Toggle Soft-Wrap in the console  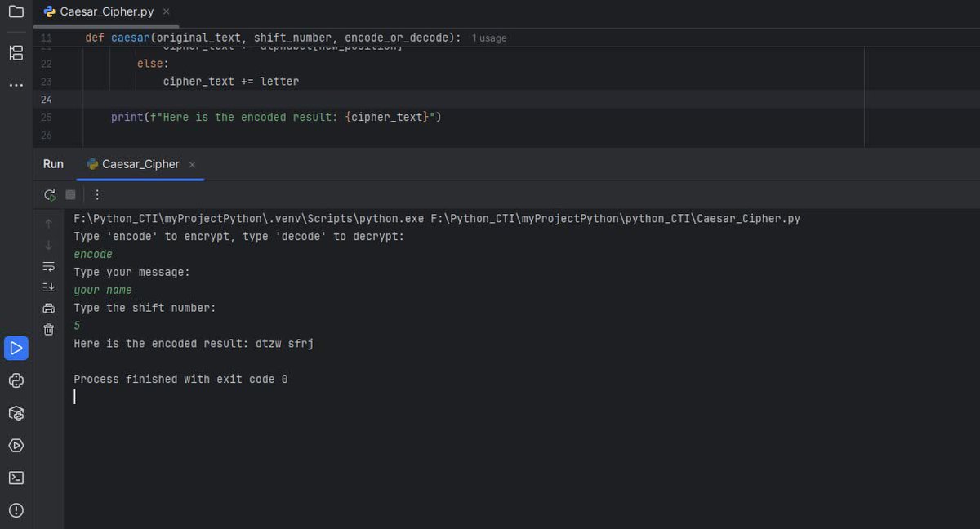coord(48,266)
